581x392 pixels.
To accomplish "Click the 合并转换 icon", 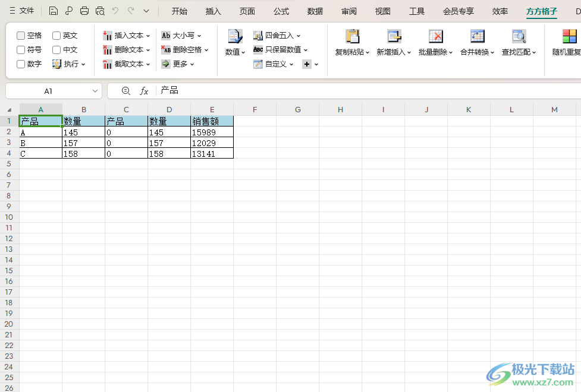I will pyautogui.click(x=477, y=37).
